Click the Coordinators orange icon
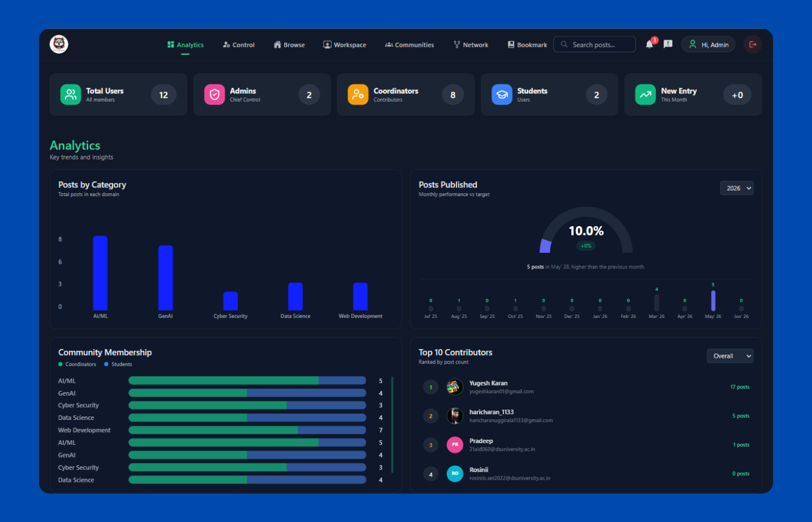Image resolution: width=812 pixels, height=522 pixels. coord(358,95)
